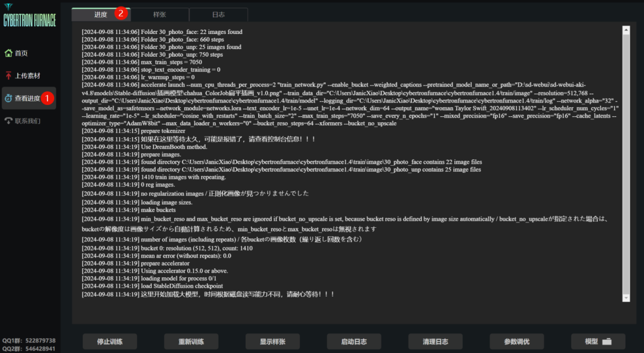The image size is (644, 353).
Task: Click the 显示样张 button
Action: [x=273, y=342]
